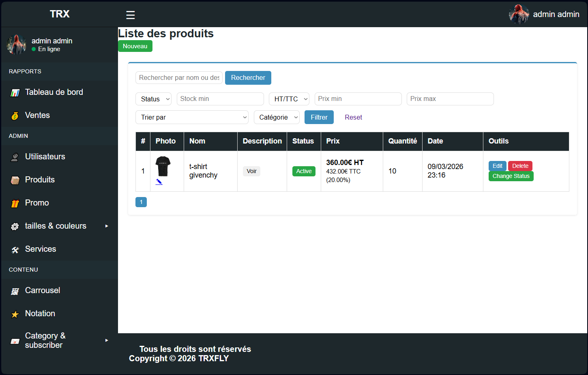Click the Promo gift icon

15,204
